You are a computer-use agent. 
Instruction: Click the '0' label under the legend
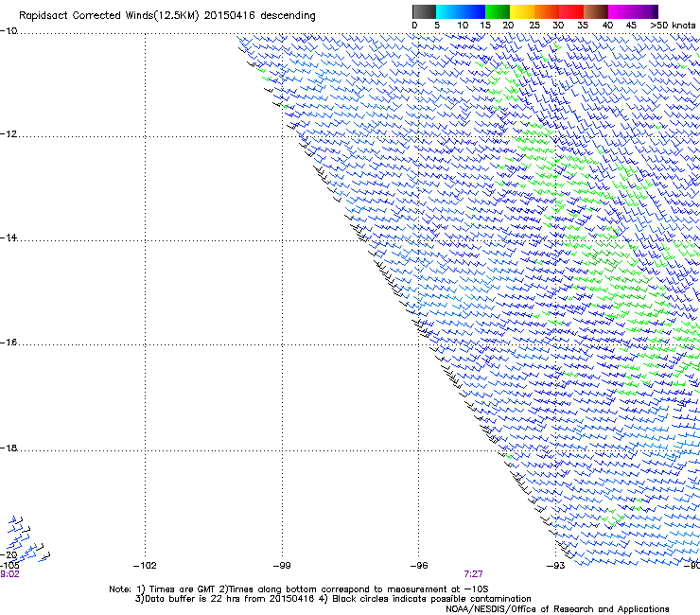[414, 26]
